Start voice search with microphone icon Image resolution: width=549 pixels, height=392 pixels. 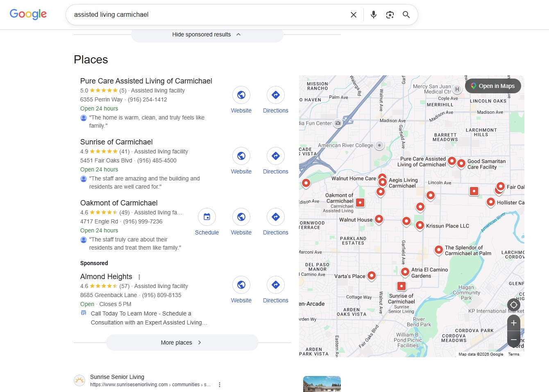(x=374, y=15)
